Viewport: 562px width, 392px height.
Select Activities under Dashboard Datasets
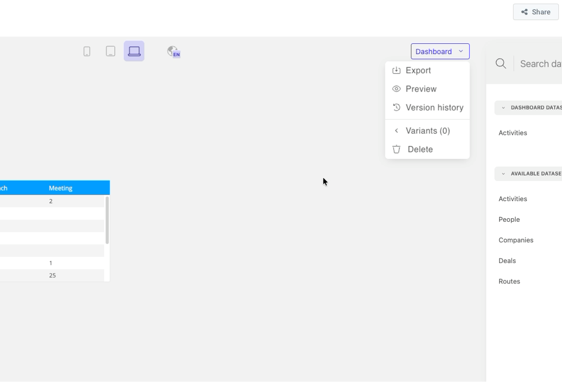click(x=513, y=133)
